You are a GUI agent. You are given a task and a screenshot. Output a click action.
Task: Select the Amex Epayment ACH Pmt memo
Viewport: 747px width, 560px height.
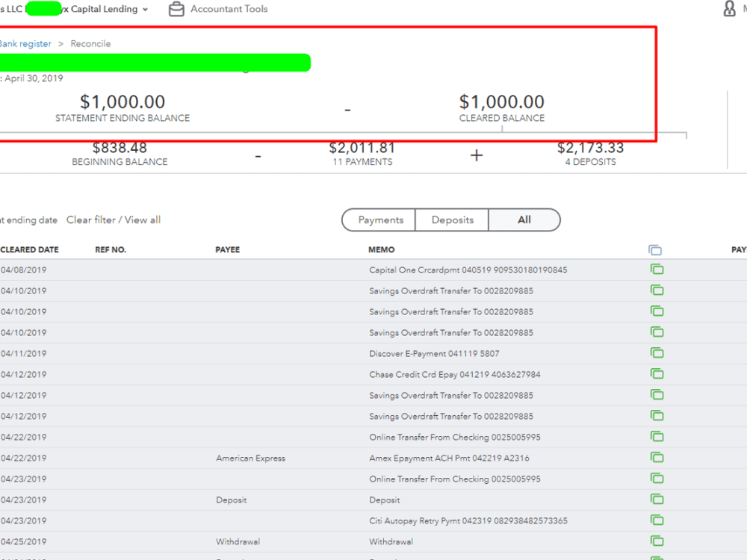click(449, 458)
